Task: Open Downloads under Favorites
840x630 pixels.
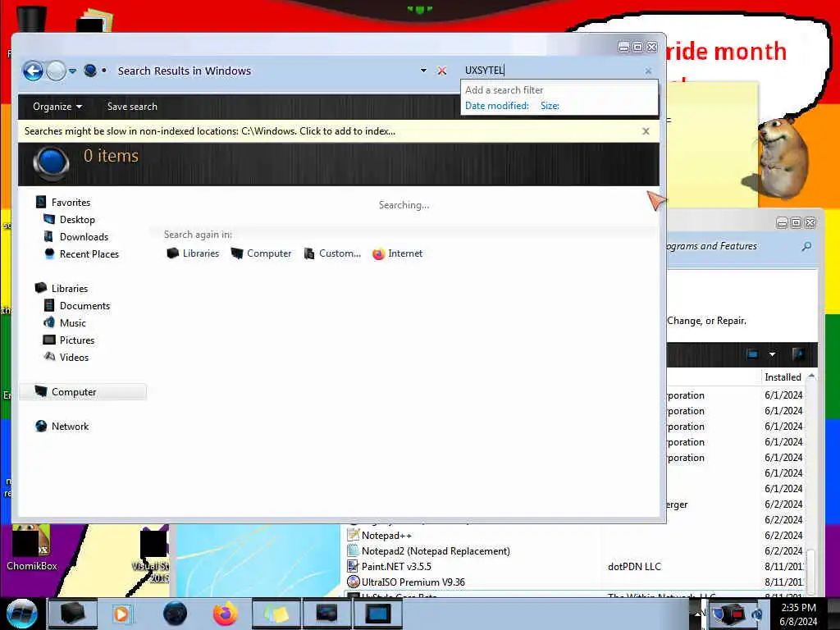Action: tap(84, 237)
